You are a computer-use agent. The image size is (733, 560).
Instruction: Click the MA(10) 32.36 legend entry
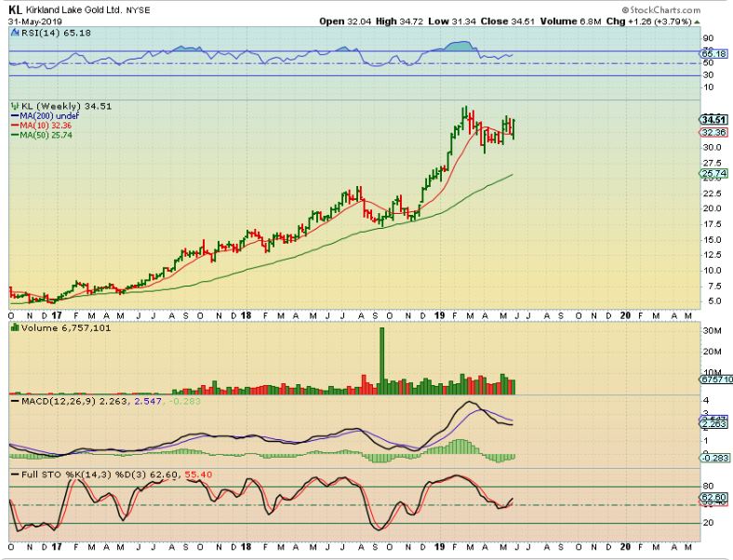coord(42,126)
